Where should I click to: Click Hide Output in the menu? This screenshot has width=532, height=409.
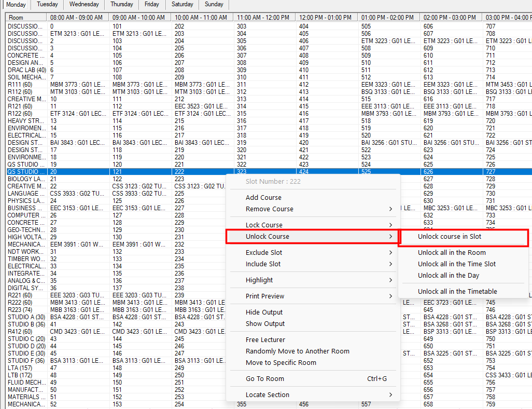313,312
